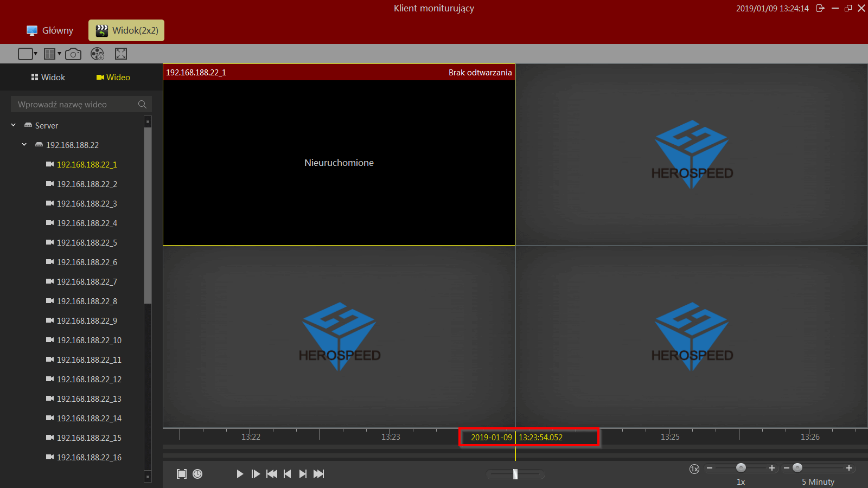Click the four-pane grid layout icon

[x=49, y=54]
